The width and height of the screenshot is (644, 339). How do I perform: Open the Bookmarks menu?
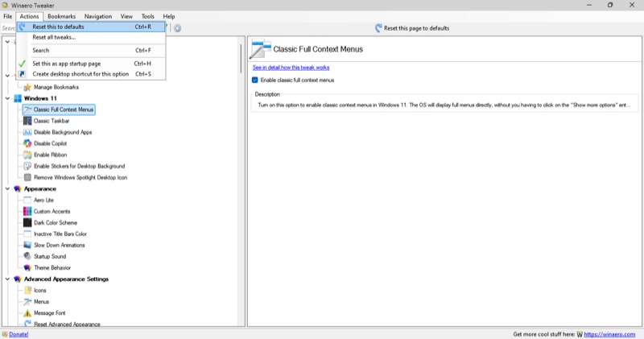(x=62, y=16)
